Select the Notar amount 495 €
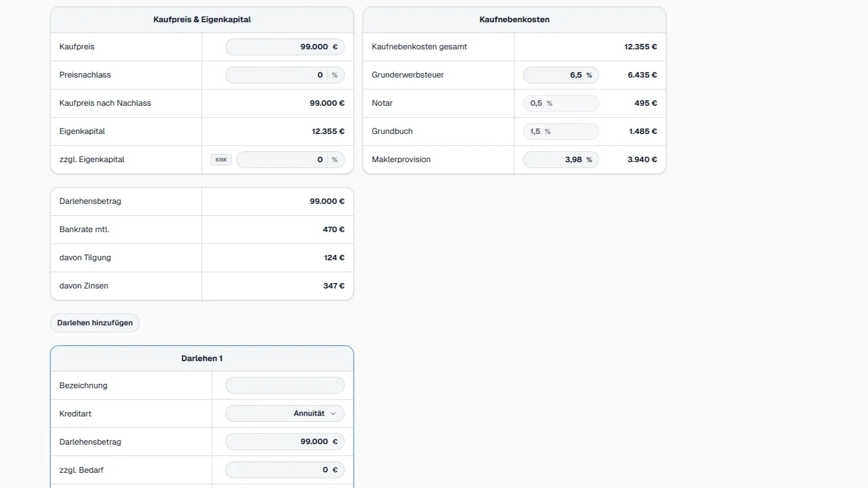This screenshot has height=488, width=868. pos(646,103)
